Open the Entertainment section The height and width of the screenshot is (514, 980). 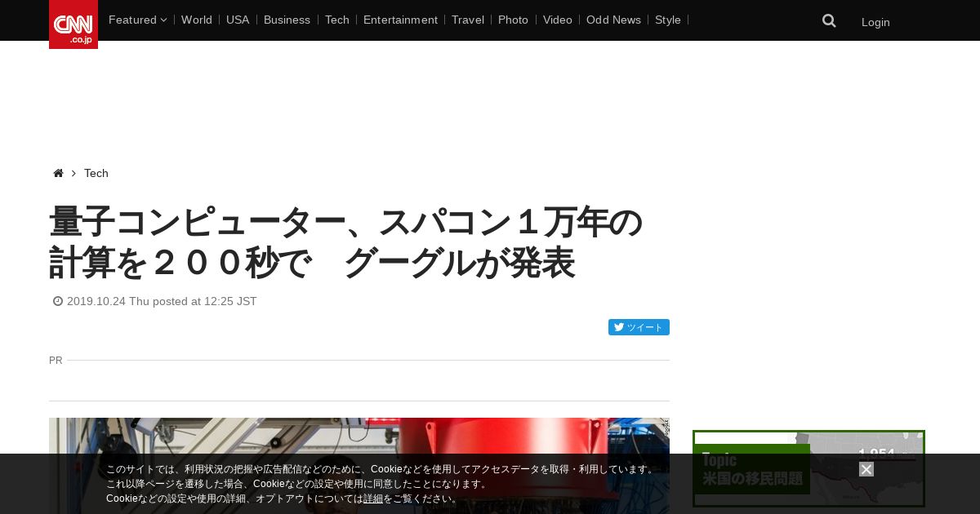(400, 20)
